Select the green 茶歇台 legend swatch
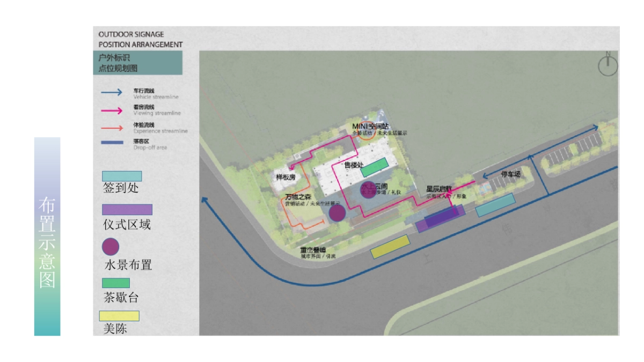 tap(116, 283)
